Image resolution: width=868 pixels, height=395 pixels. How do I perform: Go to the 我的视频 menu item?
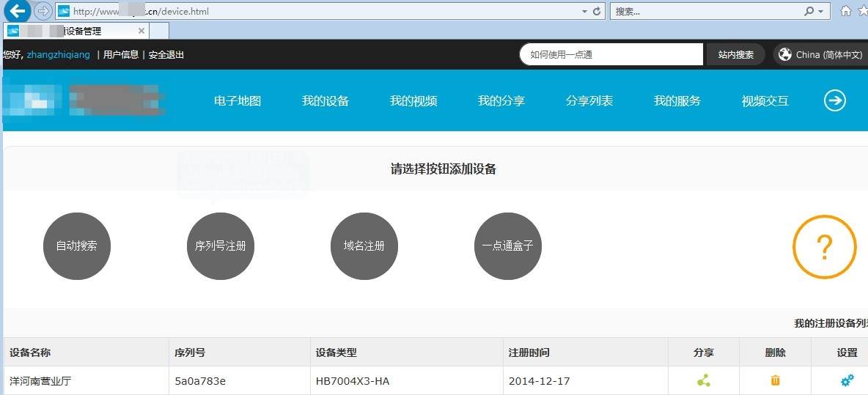[x=413, y=101]
